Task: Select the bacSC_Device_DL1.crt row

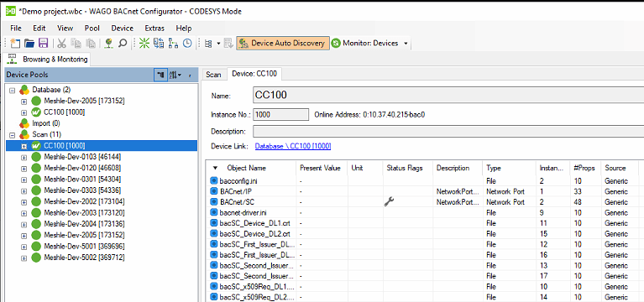Action: point(425,223)
